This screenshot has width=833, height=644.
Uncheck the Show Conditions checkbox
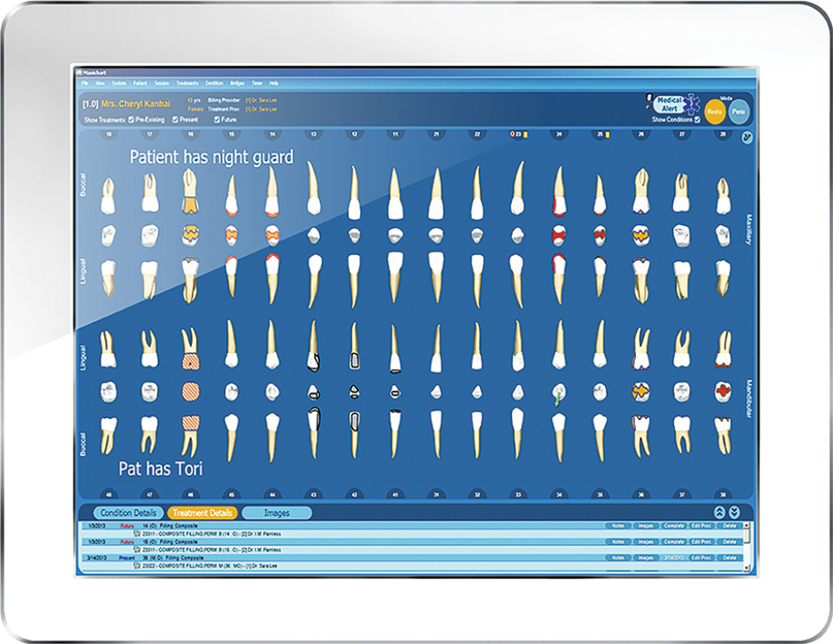point(697,120)
